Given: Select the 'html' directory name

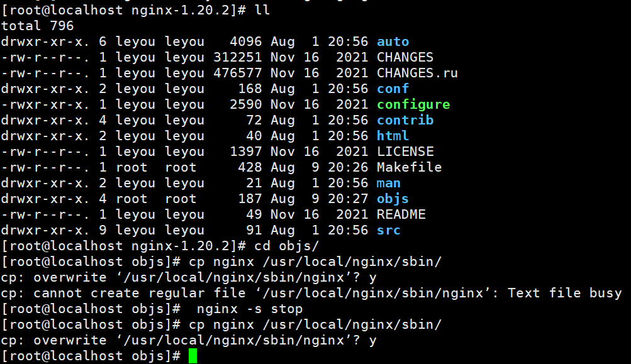Looking at the screenshot, I should (393, 136).
